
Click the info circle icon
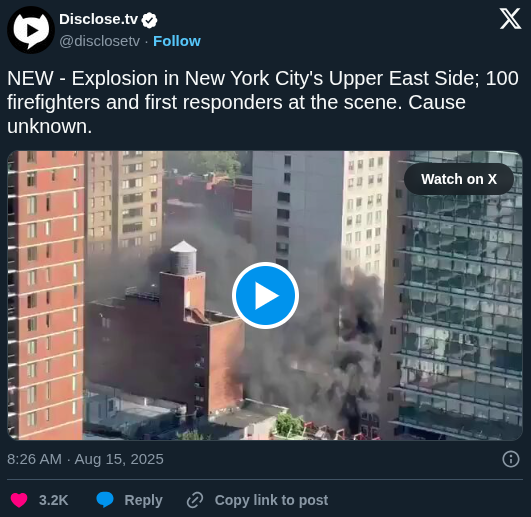(x=511, y=459)
